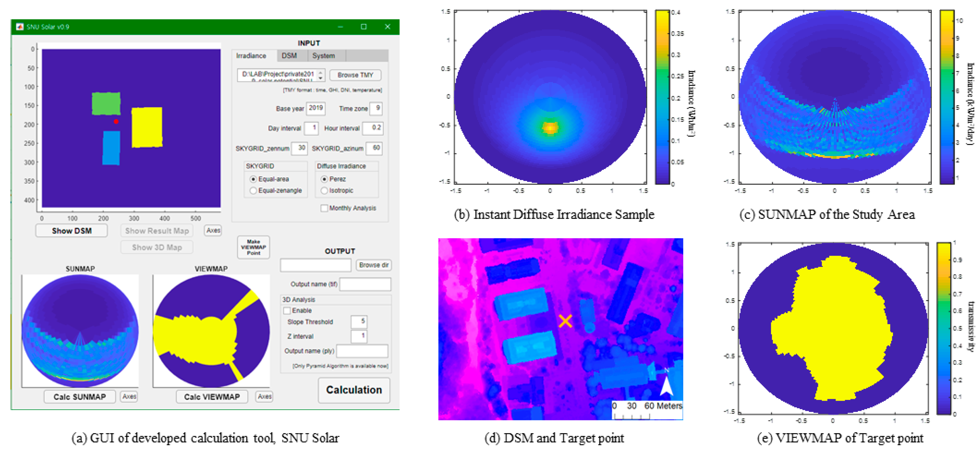Click the Calc VIEWMAP button

(212, 397)
